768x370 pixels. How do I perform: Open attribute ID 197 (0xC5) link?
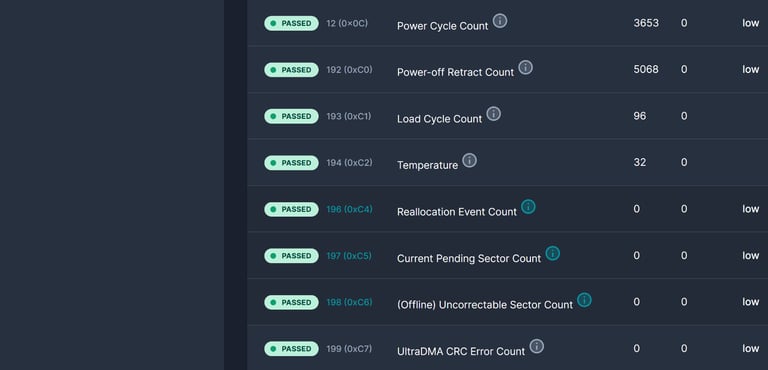[349, 256]
